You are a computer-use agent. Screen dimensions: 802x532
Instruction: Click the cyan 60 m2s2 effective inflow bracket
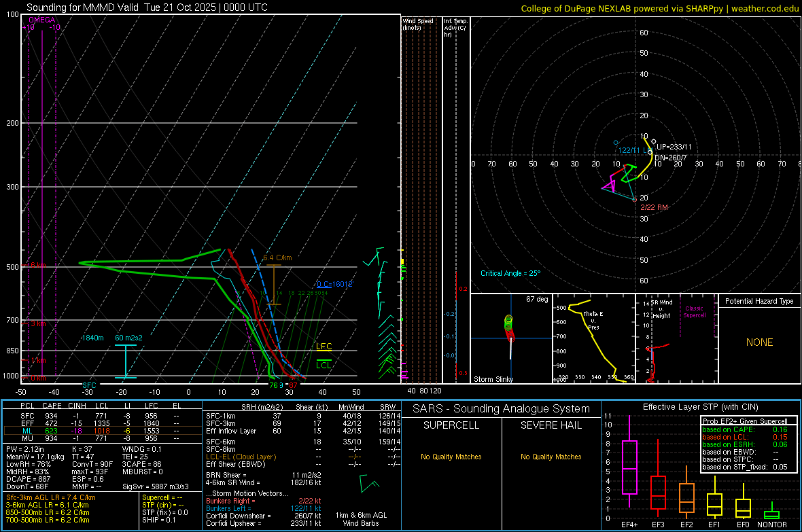[125, 361]
